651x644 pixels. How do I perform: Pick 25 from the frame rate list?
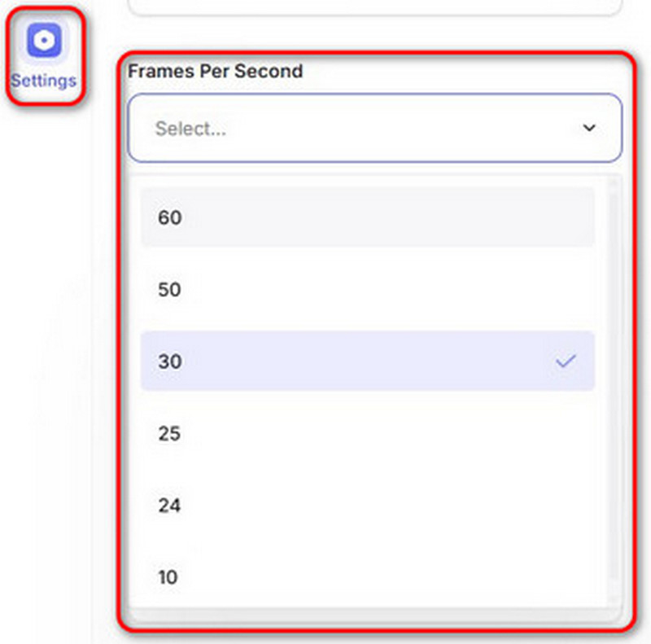(x=367, y=433)
